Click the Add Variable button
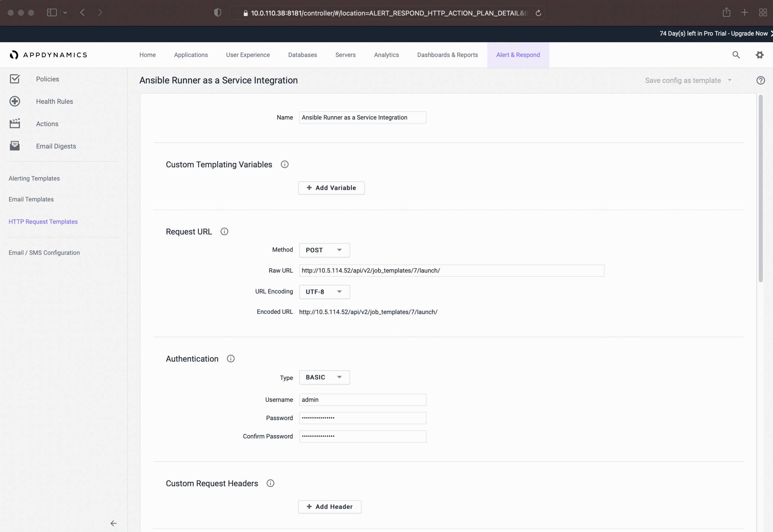Image resolution: width=773 pixels, height=532 pixels. click(x=331, y=188)
